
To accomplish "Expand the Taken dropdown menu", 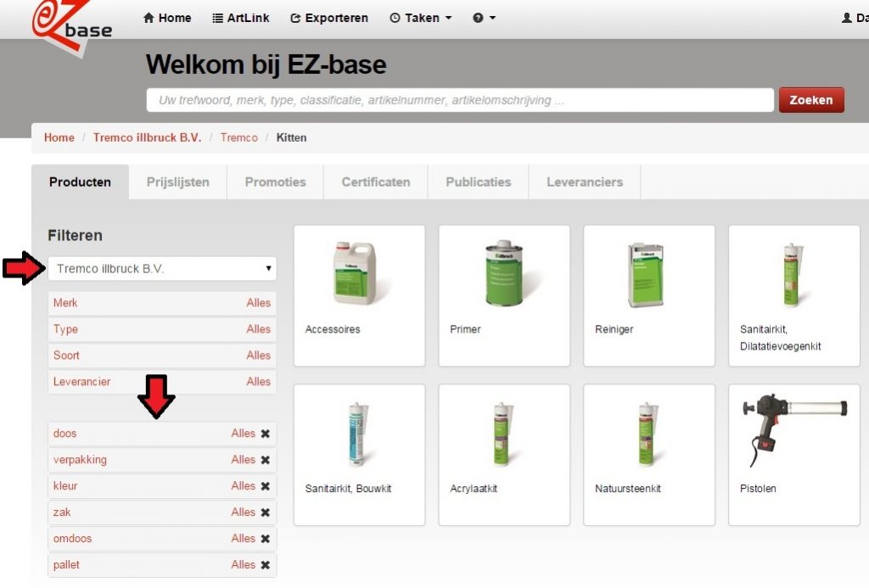I will click(x=421, y=18).
